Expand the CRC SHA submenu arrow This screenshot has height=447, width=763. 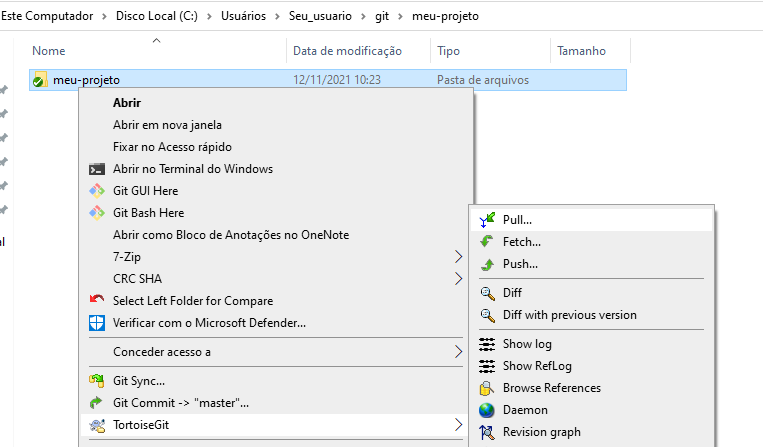tap(458, 279)
